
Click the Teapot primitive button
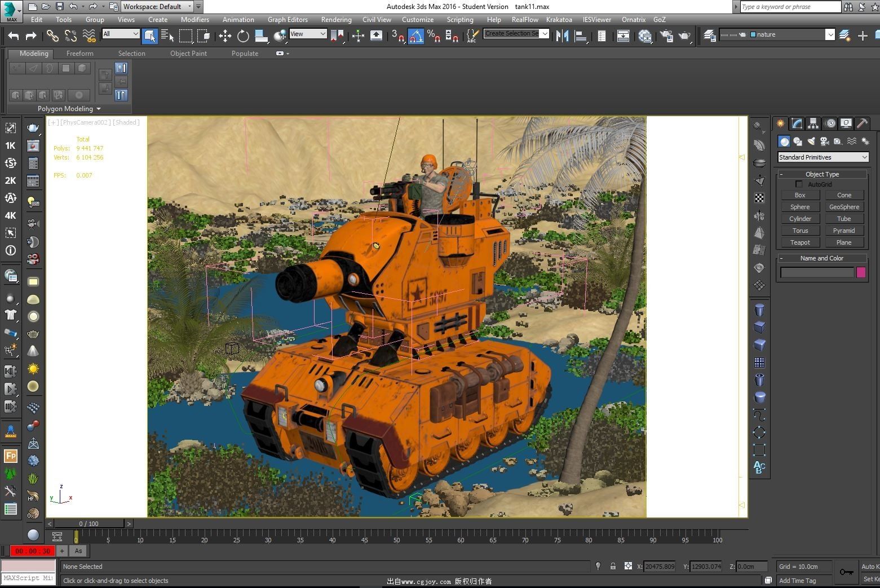pyautogui.click(x=800, y=242)
